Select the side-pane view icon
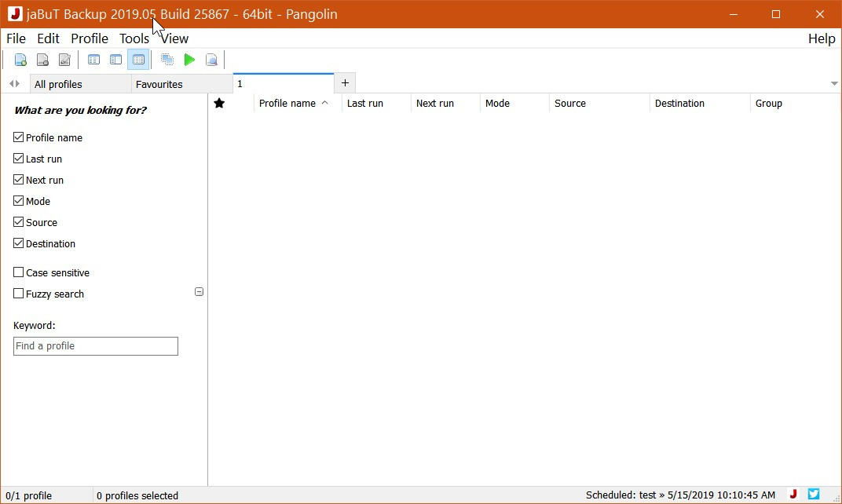842x504 pixels. click(x=115, y=60)
